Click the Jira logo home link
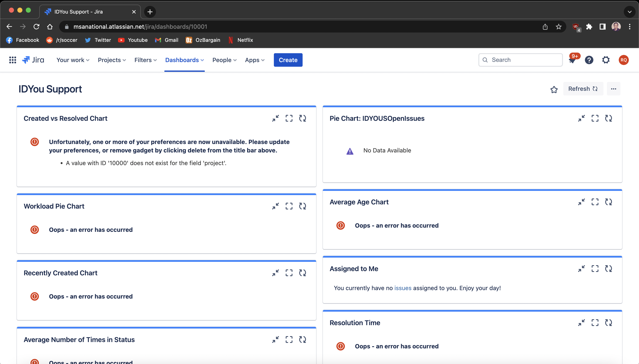This screenshot has height=364, width=639. (33, 60)
